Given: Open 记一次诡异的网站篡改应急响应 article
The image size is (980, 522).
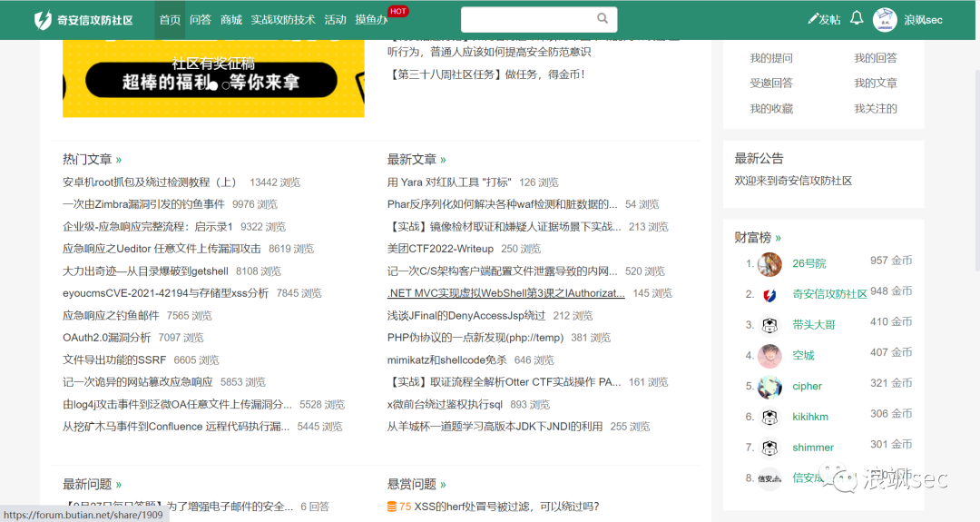Looking at the screenshot, I should [x=138, y=382].
